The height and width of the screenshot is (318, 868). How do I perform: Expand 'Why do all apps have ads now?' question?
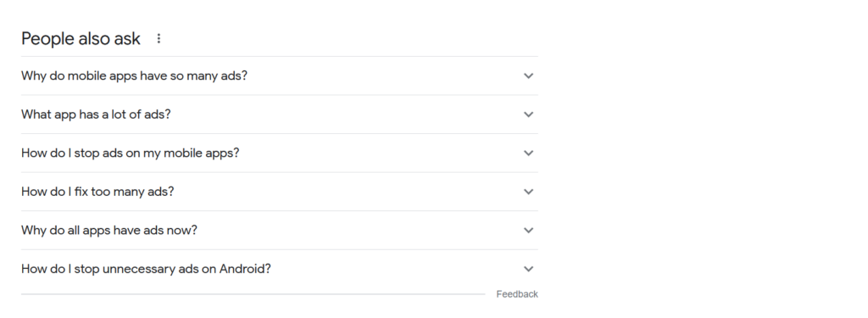click(279, 231)
